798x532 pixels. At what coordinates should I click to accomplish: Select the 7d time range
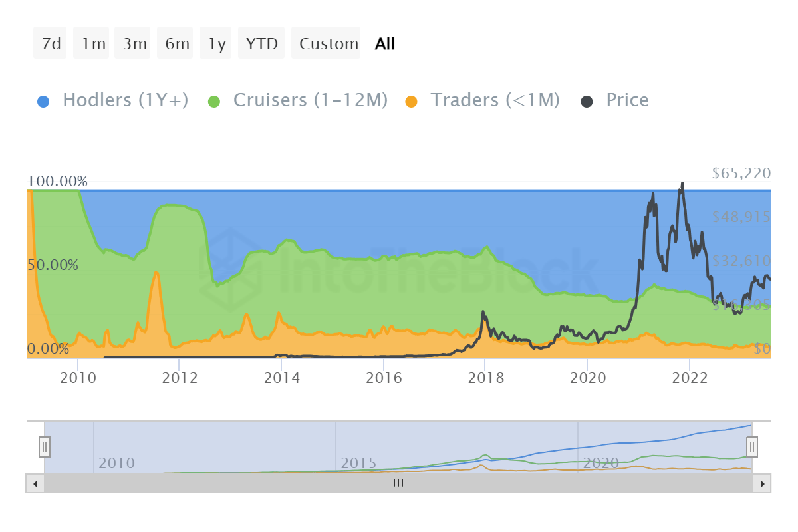tap(51, 43)
